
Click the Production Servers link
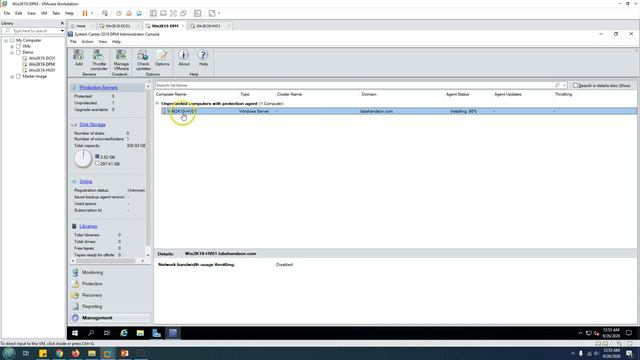point(98,87)
